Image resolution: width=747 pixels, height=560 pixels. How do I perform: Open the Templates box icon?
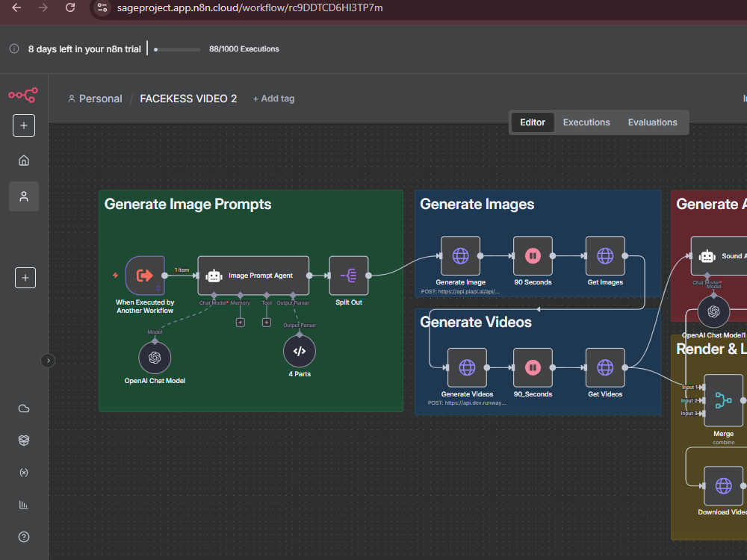(24, 441)
